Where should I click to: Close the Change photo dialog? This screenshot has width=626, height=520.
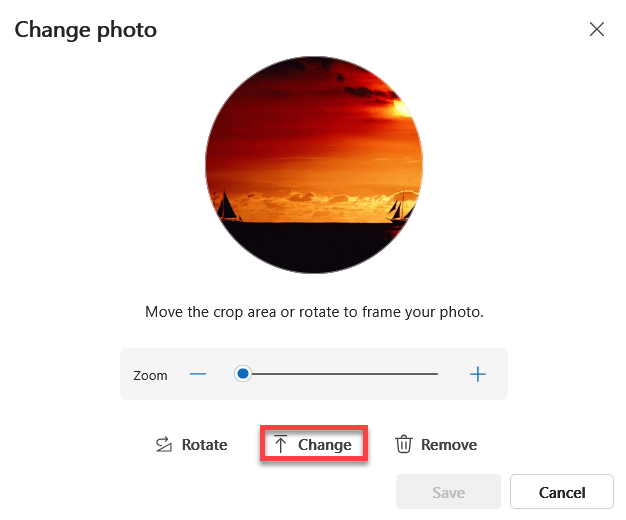pyautogui.click(x=597, y=29)
